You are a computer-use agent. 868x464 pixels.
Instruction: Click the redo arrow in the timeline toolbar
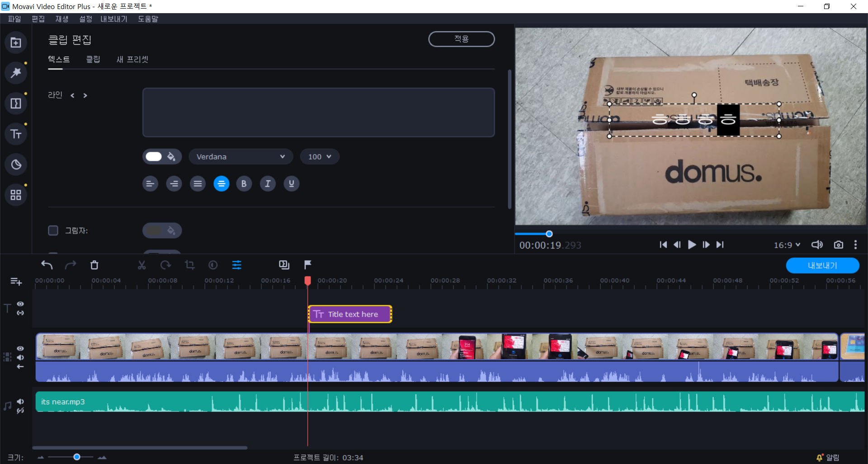(71, 265)
